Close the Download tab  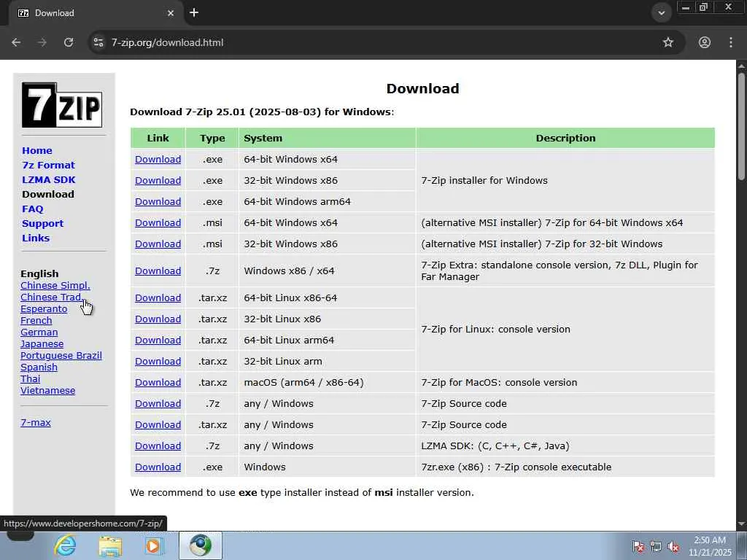(x=171, y=13)
